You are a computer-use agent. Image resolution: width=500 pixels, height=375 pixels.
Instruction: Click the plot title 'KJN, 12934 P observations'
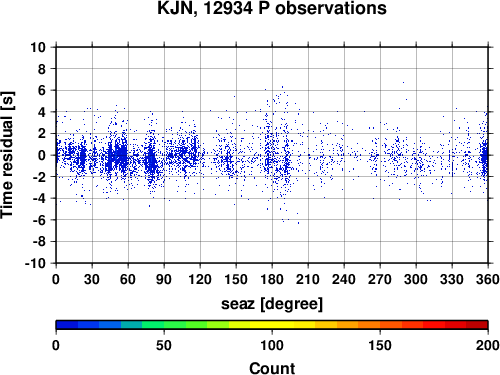[272, 8]
